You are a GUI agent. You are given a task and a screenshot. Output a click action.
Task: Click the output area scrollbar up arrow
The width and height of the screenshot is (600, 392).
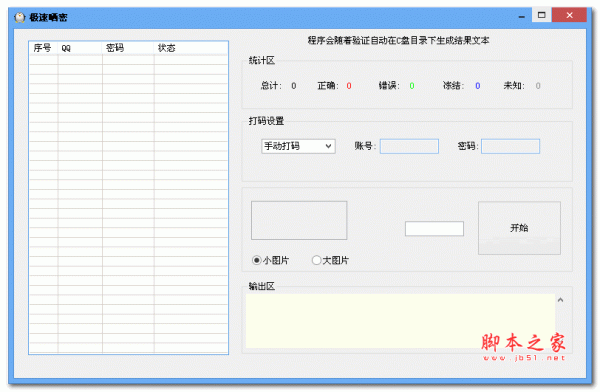(x=561, y=300)
